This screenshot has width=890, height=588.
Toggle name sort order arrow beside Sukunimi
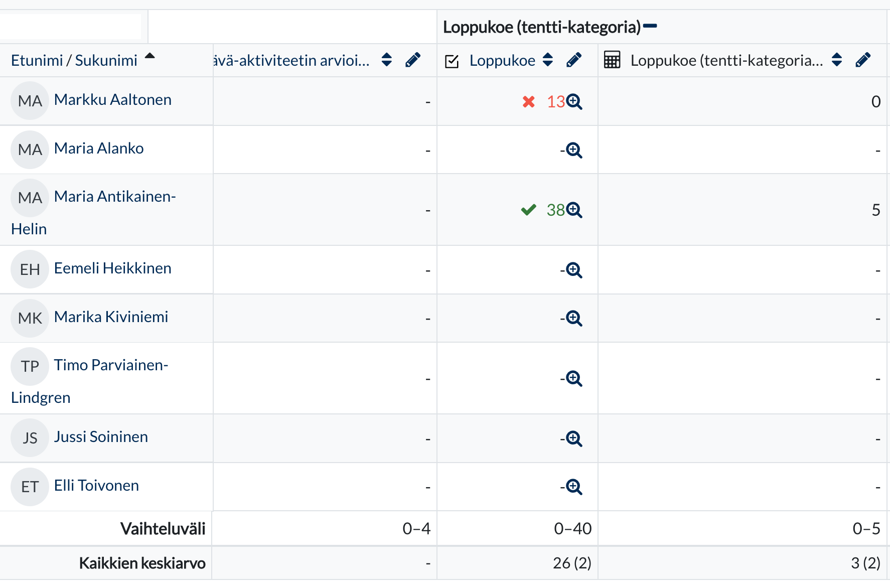click(150, 56)
